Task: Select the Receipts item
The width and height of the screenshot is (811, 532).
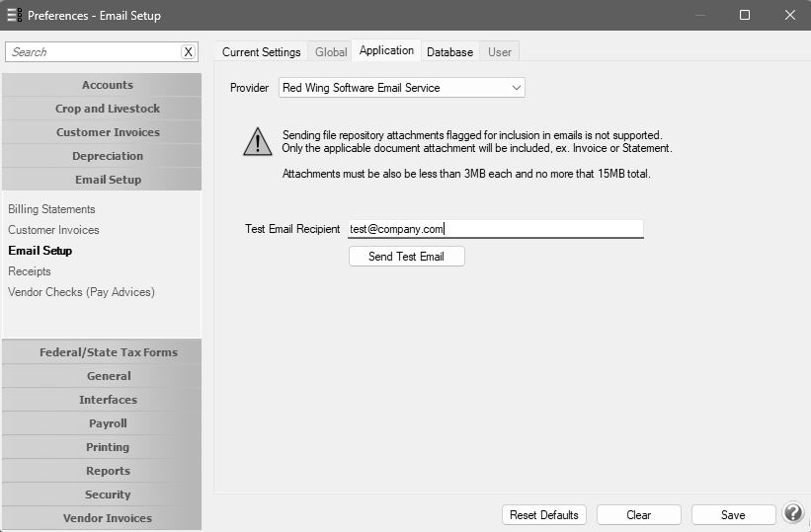Action: coord(30,271)
